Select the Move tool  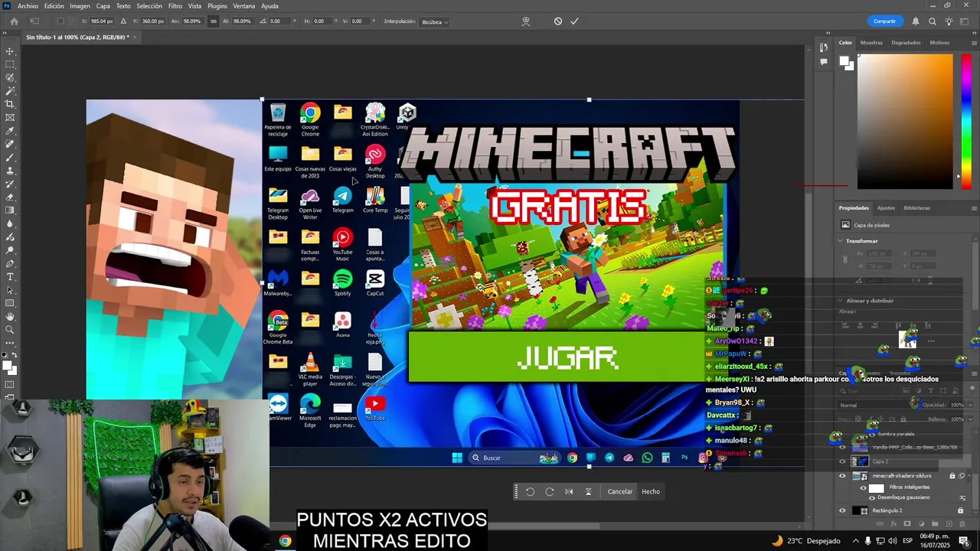(x=10, y=51)
